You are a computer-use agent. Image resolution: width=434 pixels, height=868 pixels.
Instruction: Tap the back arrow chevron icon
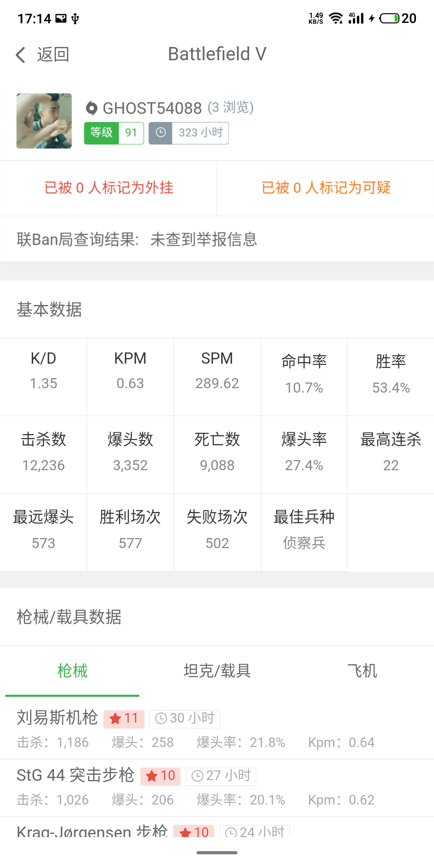20,55
